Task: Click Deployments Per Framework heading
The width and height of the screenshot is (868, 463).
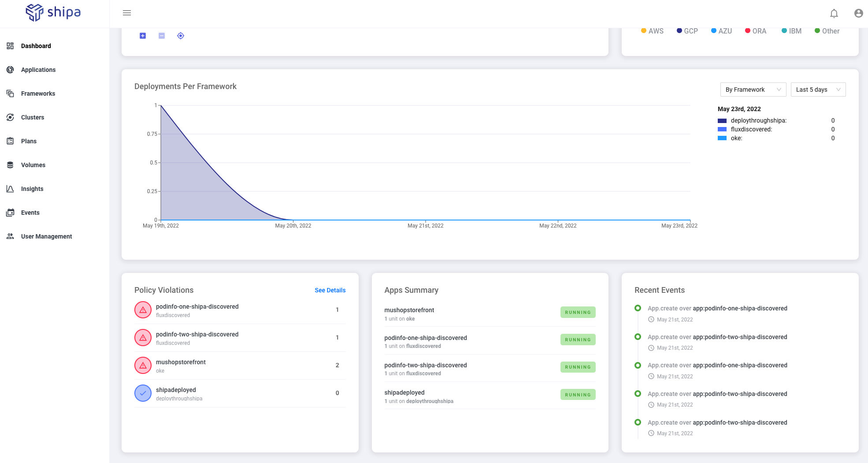Action: (x=185, y=86)
